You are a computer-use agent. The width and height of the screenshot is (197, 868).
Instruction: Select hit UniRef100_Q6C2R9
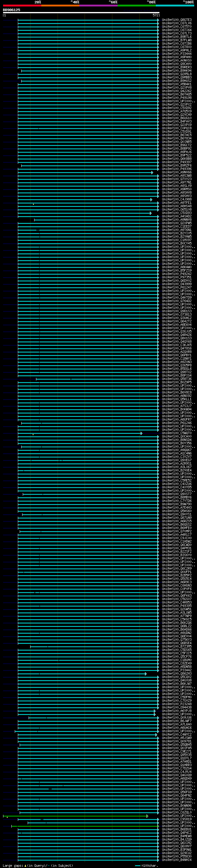tap(177, 569)
